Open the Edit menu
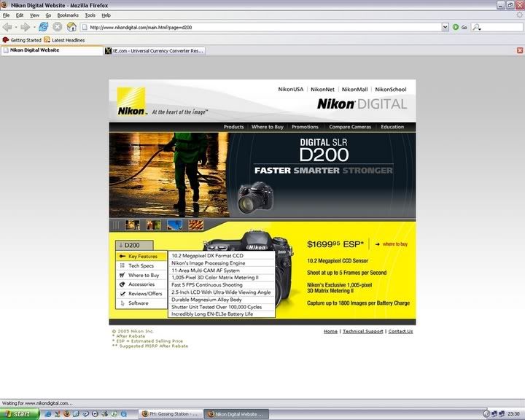The image size is (525, 420). [20, 15]
